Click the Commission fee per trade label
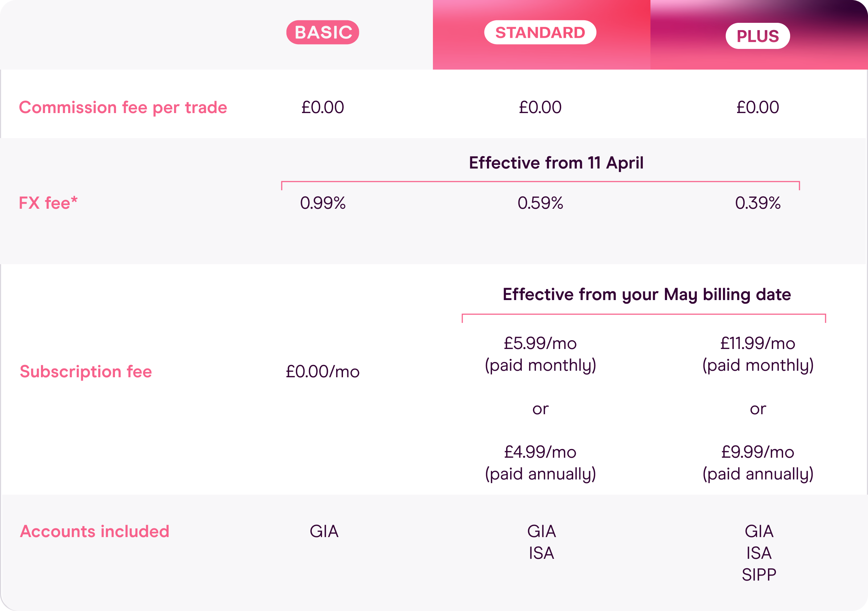Image resolution: width=868 pixels, height=611 pixels. (123, 107)
